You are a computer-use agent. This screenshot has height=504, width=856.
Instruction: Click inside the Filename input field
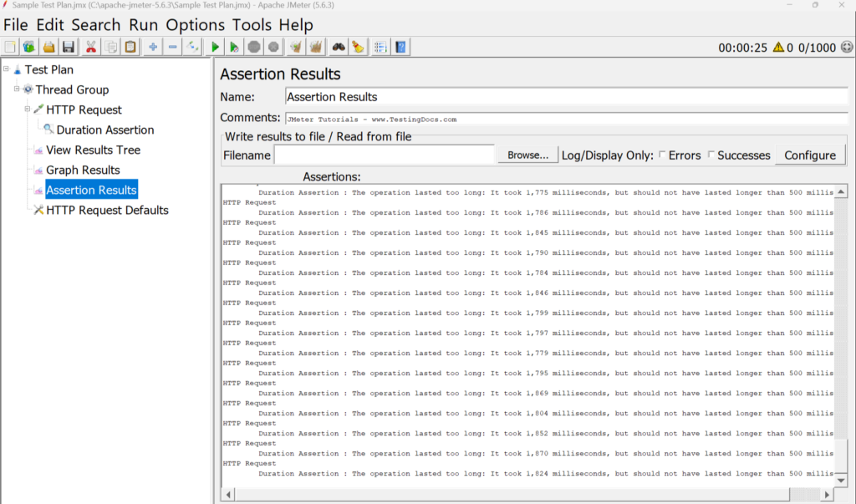[x=385, y=155]
